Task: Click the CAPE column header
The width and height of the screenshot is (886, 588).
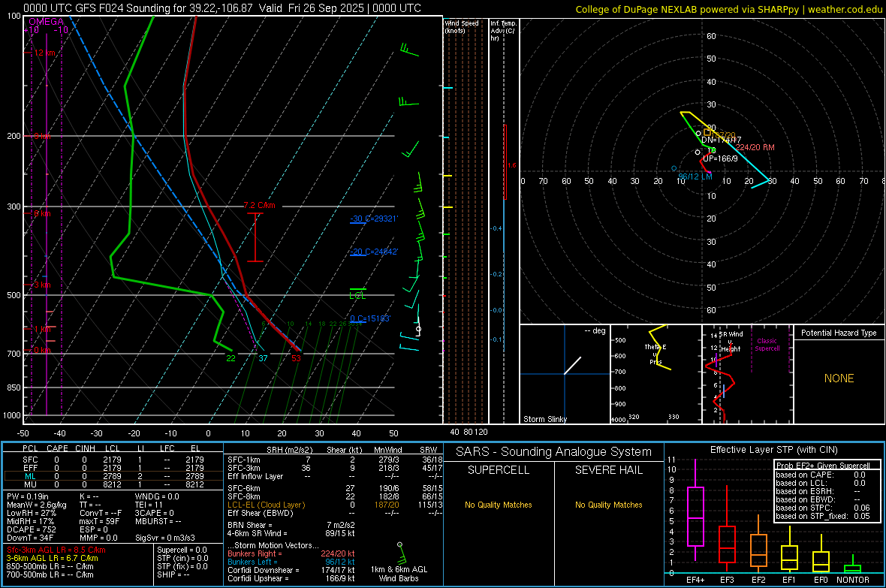Action: (57, 448)
